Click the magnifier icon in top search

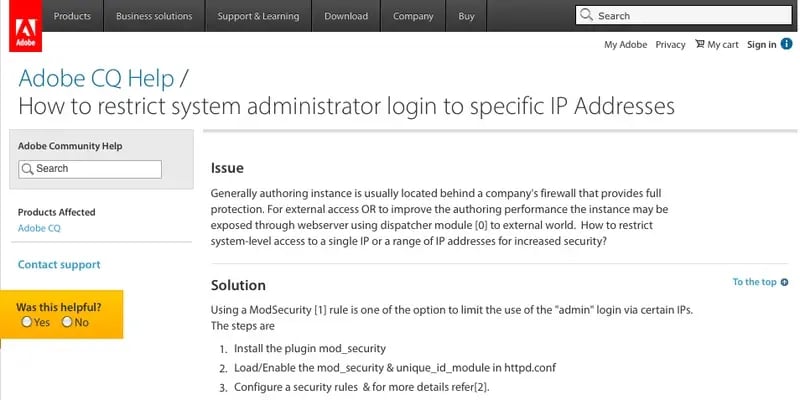pos(588,16)
